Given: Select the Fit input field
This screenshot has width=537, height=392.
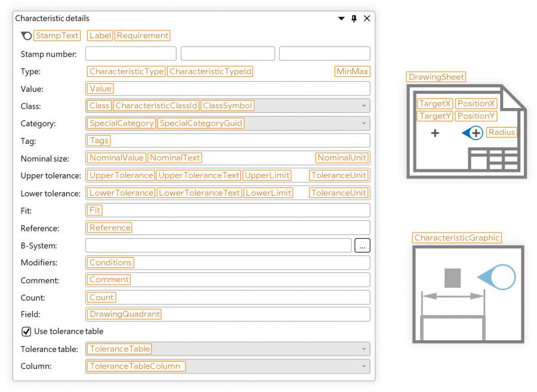Looking at the screenshot, I should coord(228,210).
